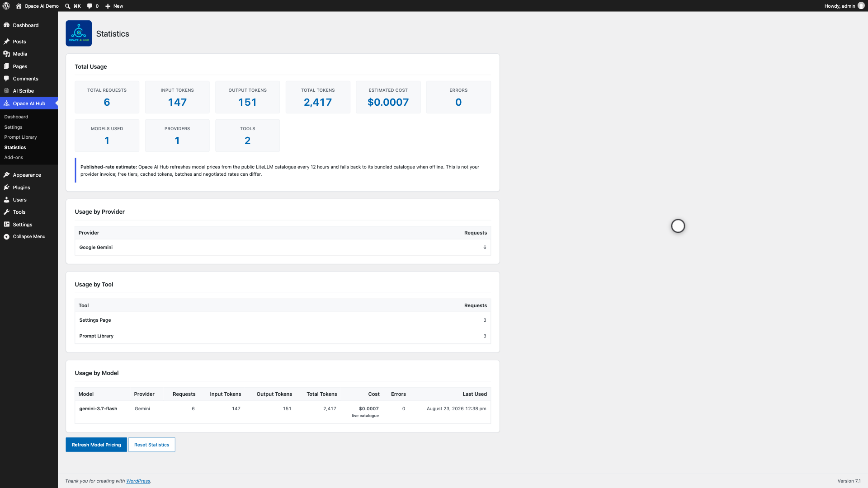Viewport: 868px width, 488px height.
Task: Click the gemini-3.7-flash model name
Action: 98,408
